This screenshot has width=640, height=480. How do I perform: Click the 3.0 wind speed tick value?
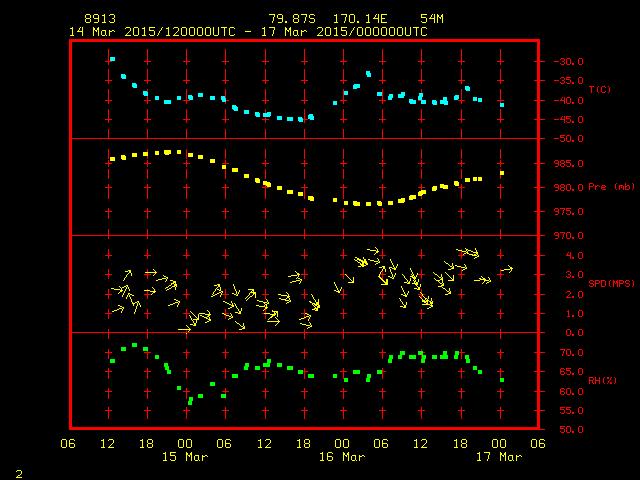[x=574, y=275]
